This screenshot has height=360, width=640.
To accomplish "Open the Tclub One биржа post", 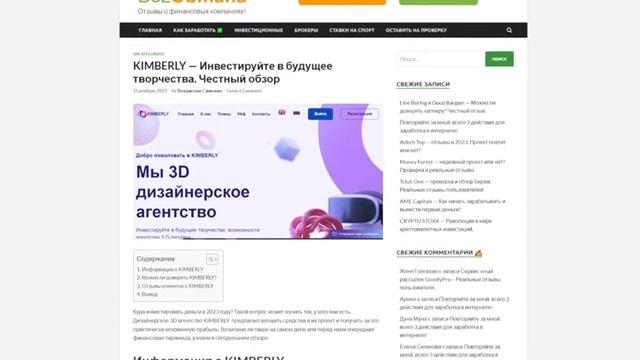I will tap(445, 185).
